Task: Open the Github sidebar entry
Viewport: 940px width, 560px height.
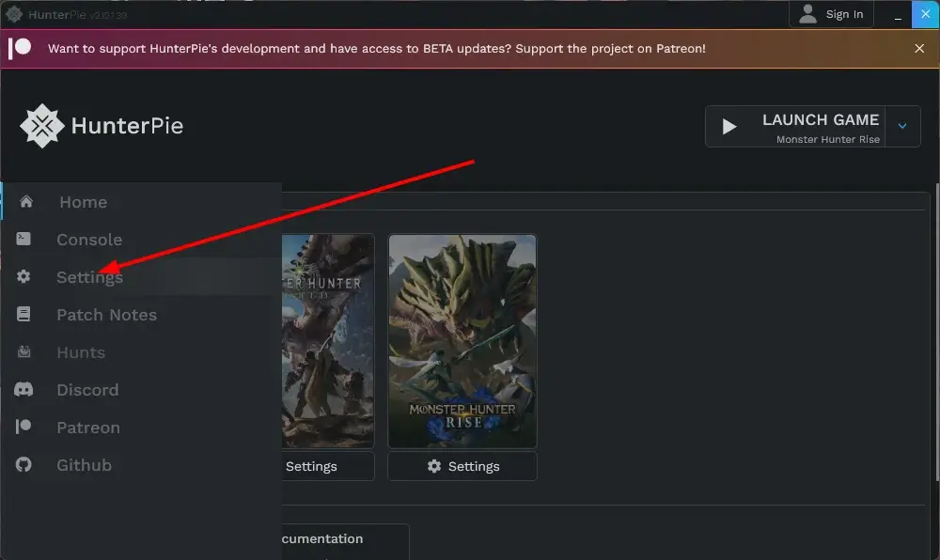Action: click(x=142, y=465)
